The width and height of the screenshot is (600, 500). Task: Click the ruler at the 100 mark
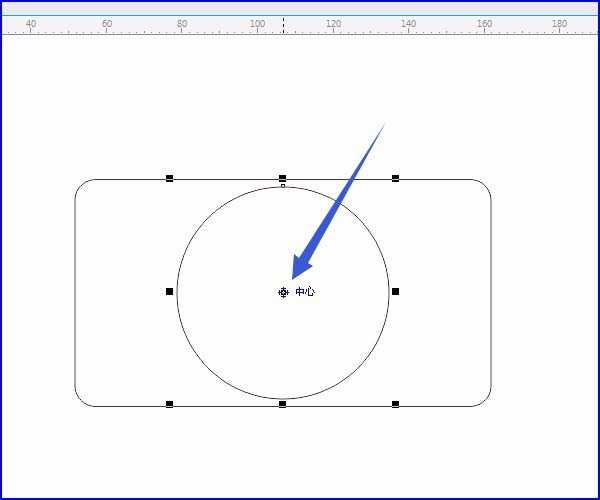258,24
